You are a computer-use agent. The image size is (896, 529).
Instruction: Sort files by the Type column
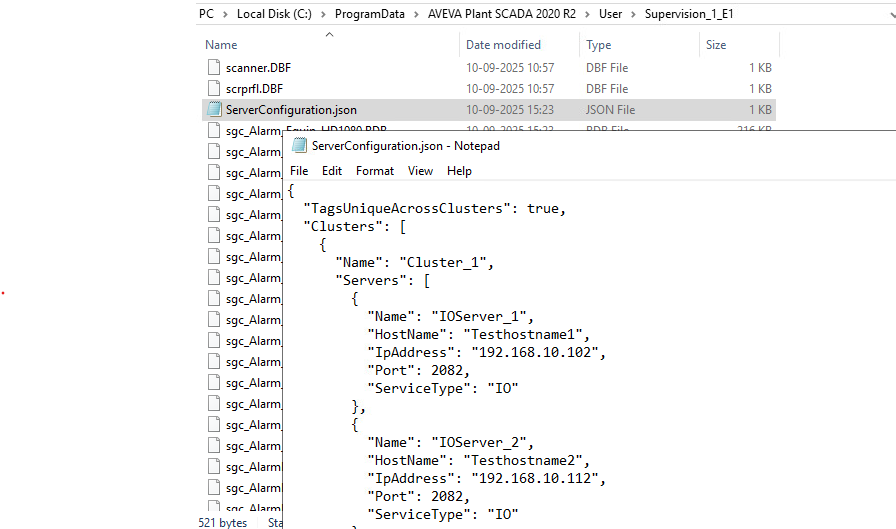pyautogui.click(x=598, y=45)
